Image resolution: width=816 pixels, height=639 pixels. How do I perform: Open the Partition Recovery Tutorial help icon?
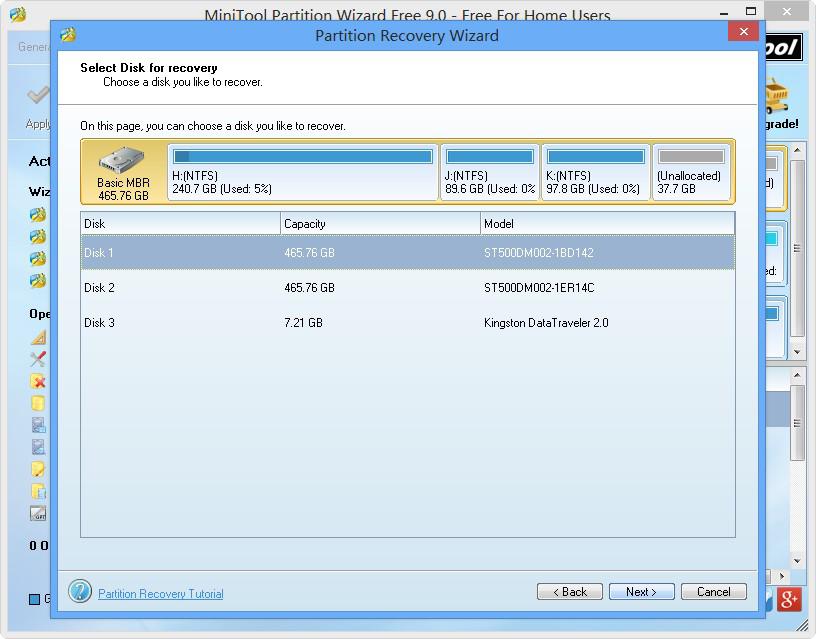pyautogui.click(x=80, y=592)
